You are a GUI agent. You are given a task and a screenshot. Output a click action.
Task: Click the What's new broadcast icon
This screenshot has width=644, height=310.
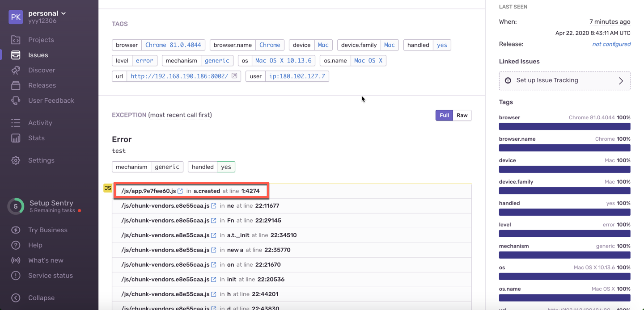(16, 260)
